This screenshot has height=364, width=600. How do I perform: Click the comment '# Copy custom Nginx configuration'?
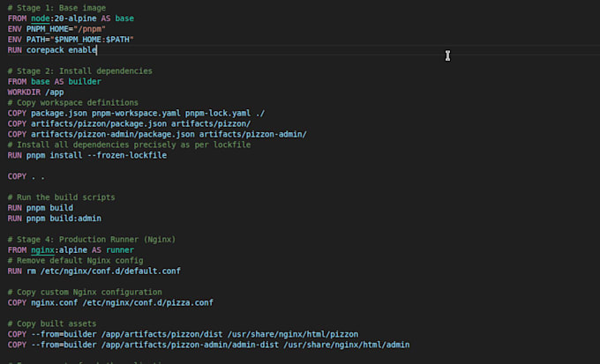[x=85, y=292]
